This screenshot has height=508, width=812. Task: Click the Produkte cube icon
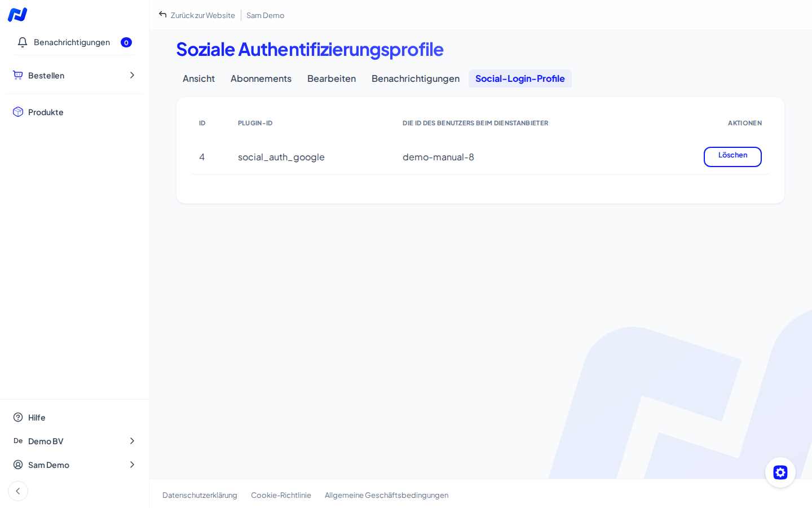18,112
